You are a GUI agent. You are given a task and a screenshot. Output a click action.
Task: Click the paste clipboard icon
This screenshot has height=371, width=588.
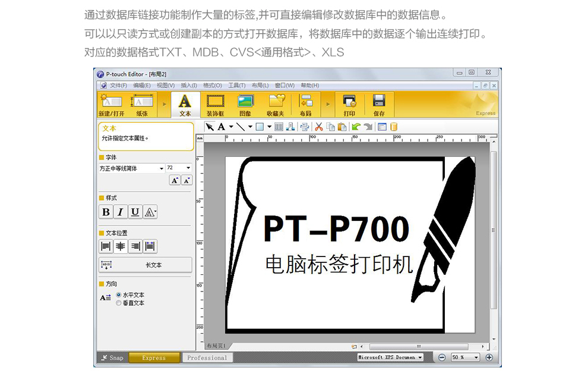tap(342, 127)
